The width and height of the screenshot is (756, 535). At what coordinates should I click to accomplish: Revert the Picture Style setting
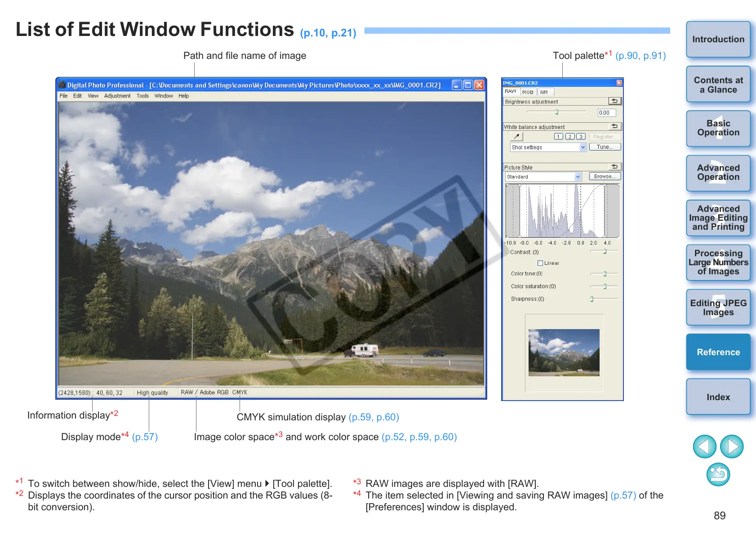[614, 167]
